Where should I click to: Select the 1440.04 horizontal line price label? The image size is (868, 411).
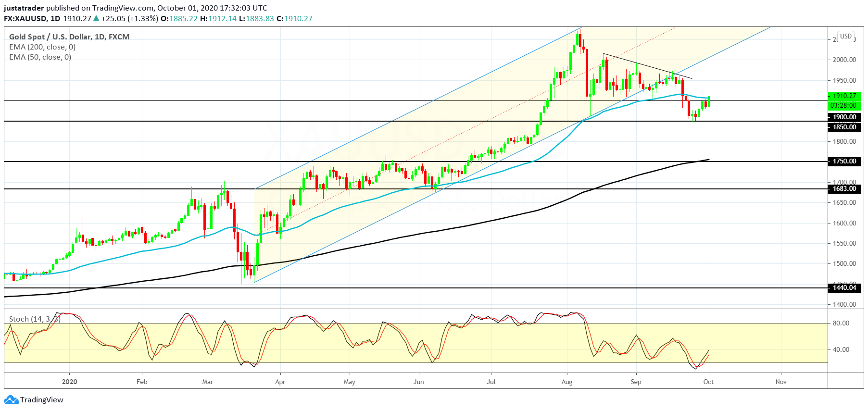coord(844,288)
